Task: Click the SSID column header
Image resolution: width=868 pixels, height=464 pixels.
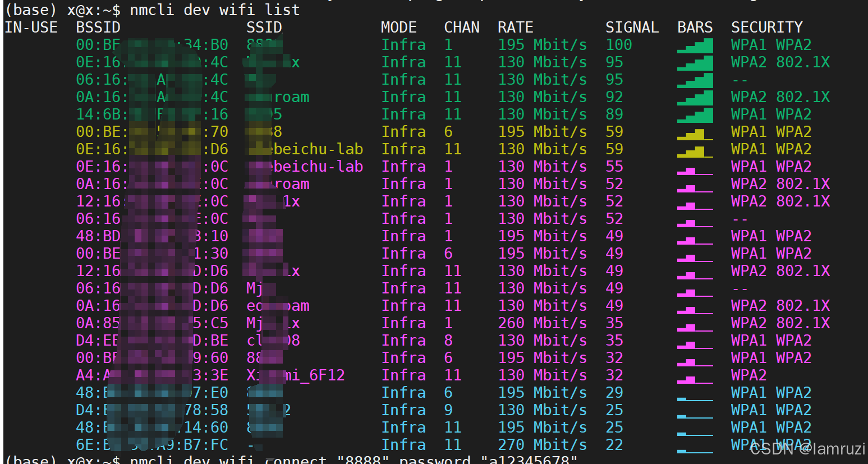Action: coord(264,27)
